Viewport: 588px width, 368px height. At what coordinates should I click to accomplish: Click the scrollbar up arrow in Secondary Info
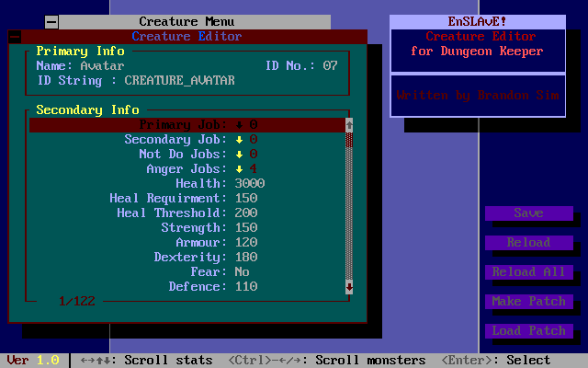coord(349,125)
